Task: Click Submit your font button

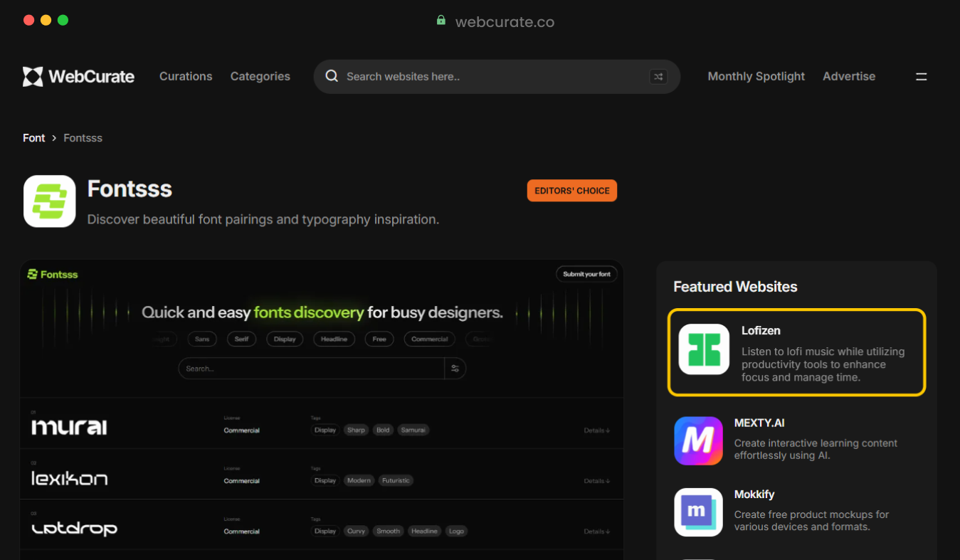Action: pos(586,274)
